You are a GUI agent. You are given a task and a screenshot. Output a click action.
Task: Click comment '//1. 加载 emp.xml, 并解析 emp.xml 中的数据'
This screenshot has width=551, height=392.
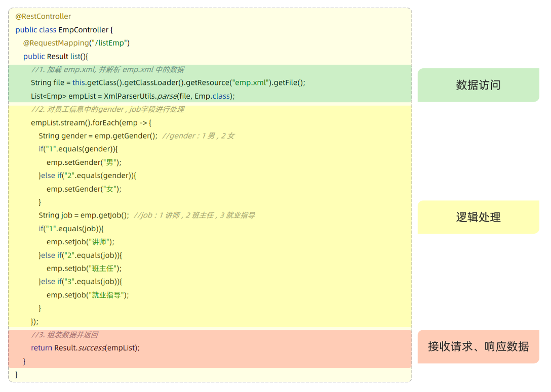click(107, 69)
